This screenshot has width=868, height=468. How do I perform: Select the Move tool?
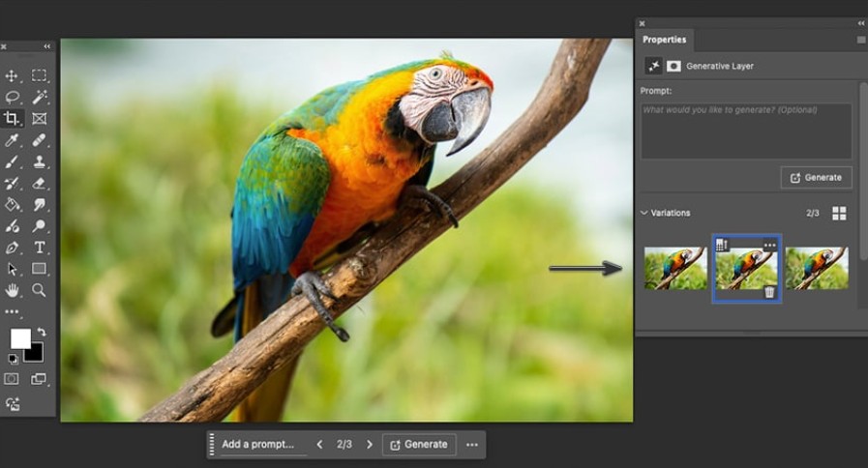click(12, 75)
